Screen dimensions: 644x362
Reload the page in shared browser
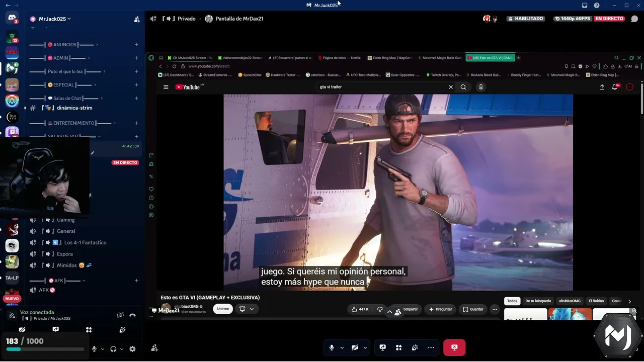(x=175, y=66)
